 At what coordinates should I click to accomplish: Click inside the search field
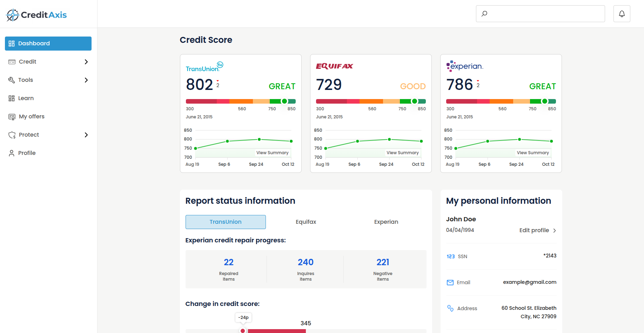click(x=540, y=13)
